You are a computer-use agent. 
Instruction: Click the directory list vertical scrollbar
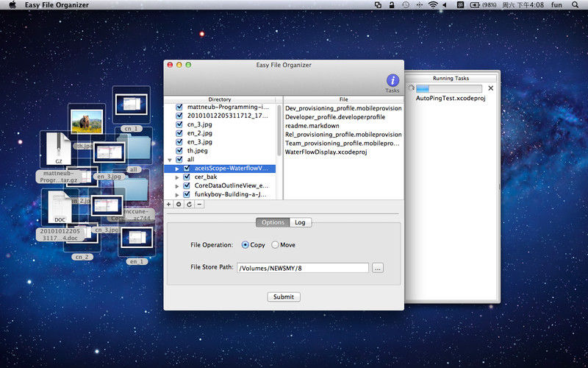tap(279, 130)
